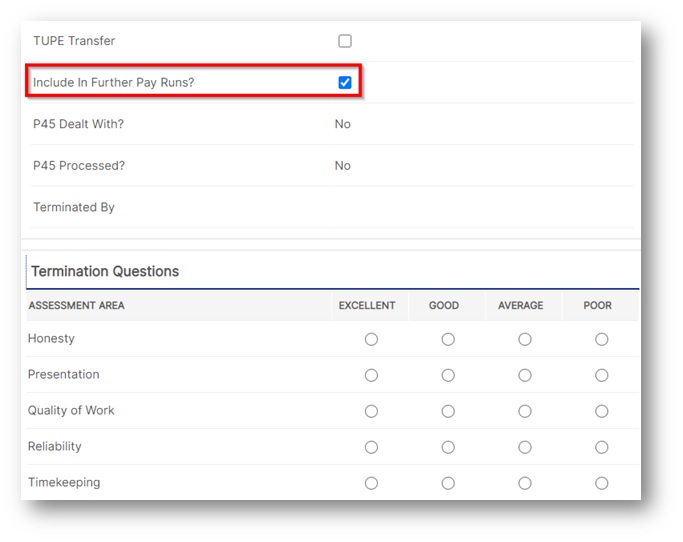This screenshot has height=542, width=683.
Task: Mark Quality of Work as Poor
Action: pyautogui.click(x=602, y=411)
